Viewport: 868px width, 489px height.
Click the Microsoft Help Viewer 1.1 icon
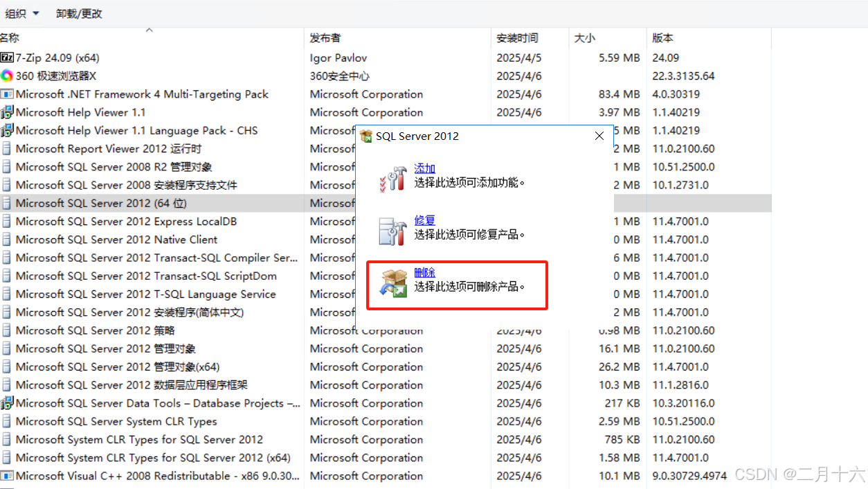7,112
